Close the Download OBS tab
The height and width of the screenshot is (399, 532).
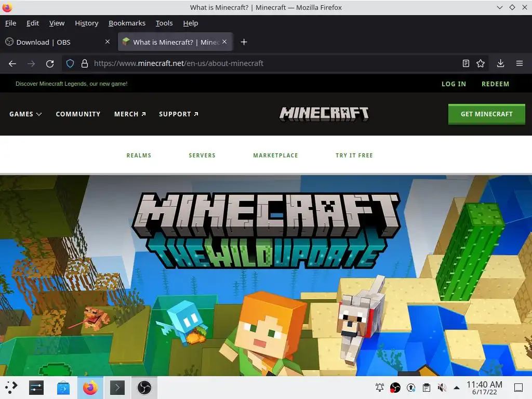click(108, 42)
